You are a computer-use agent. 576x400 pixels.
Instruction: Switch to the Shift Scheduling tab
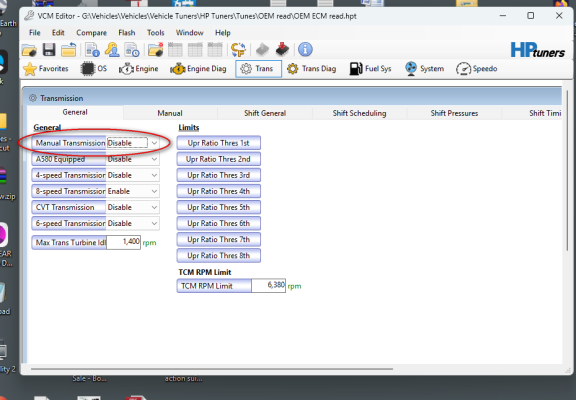coord(359,113)
